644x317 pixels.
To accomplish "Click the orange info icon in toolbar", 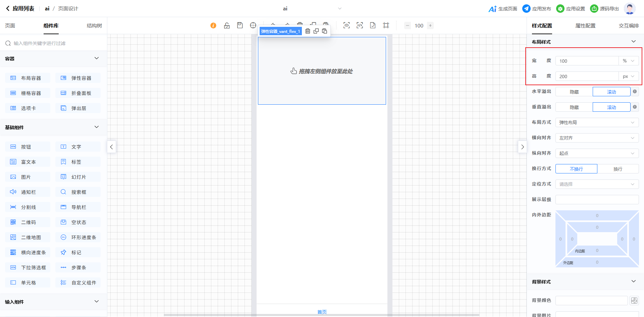I will point(213,25).
